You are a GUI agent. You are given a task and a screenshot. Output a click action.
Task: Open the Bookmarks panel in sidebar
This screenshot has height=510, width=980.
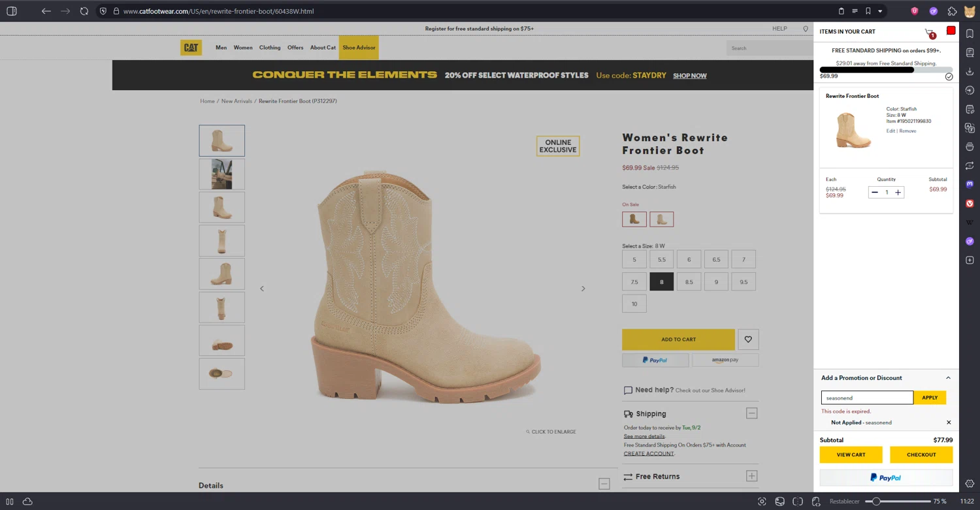pos(970,34)
